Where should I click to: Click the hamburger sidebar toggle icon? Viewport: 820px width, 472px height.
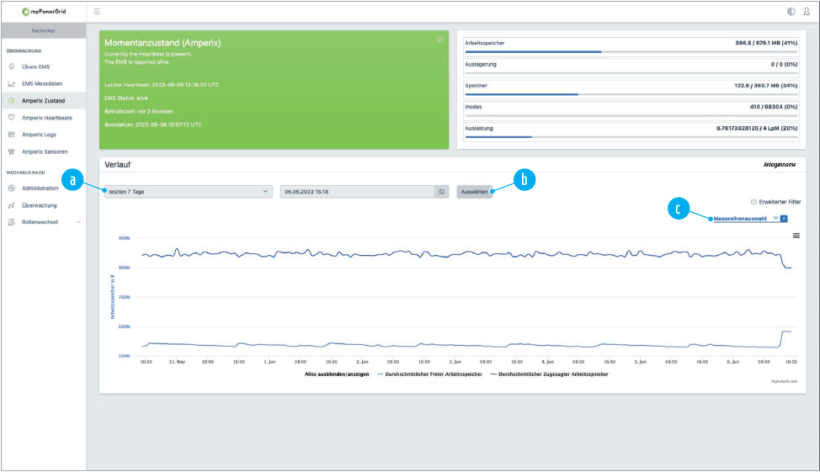pyautogui.click(x=96, y=11)
